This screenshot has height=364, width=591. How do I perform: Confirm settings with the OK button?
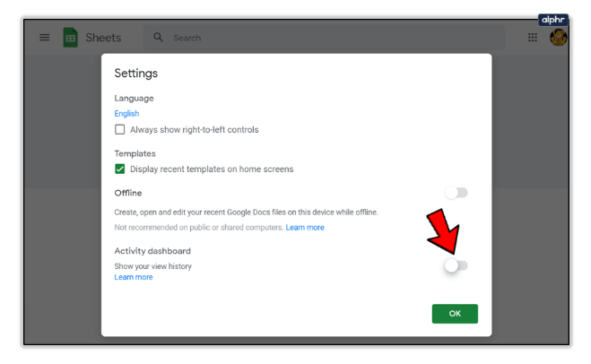click(455, 314)
